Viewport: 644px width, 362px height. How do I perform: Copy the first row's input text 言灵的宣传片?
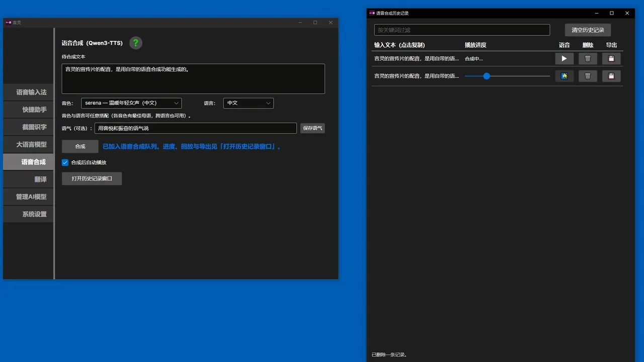(417, 59)
